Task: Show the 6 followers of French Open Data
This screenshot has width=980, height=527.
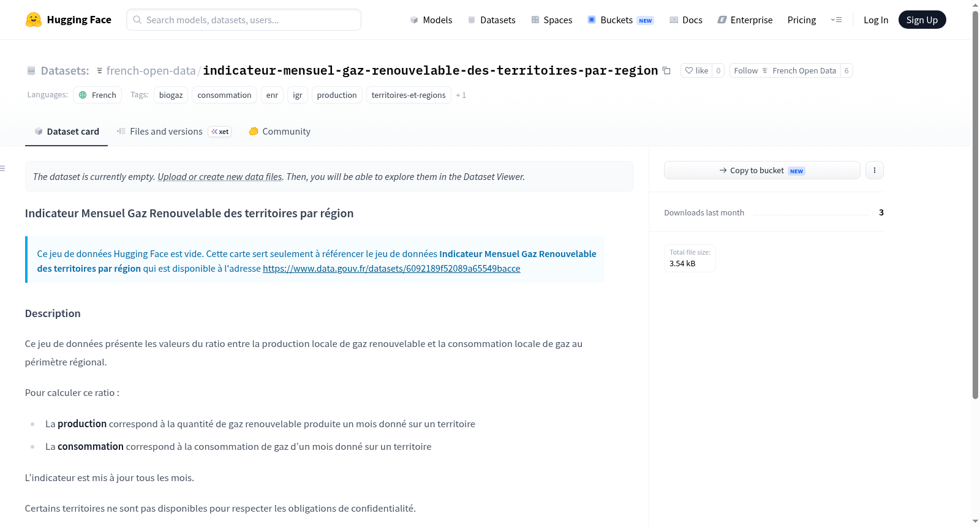Action: 846,70
